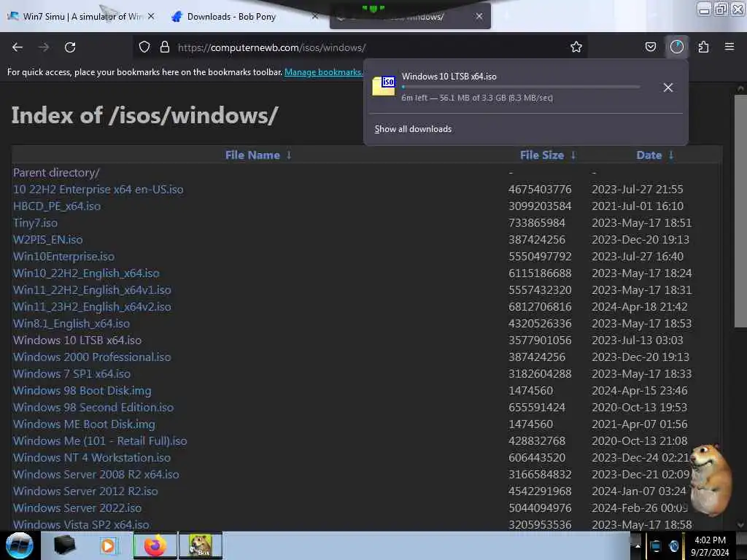Click the page vertical scrollbar thumb
747x560 pixels.
pos(740,211)
